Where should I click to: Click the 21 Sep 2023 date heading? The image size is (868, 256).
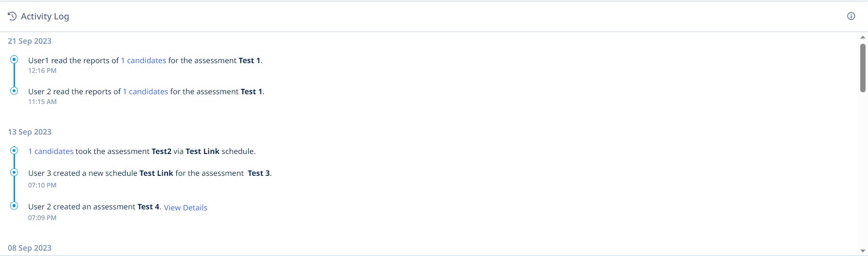[30, 41]
